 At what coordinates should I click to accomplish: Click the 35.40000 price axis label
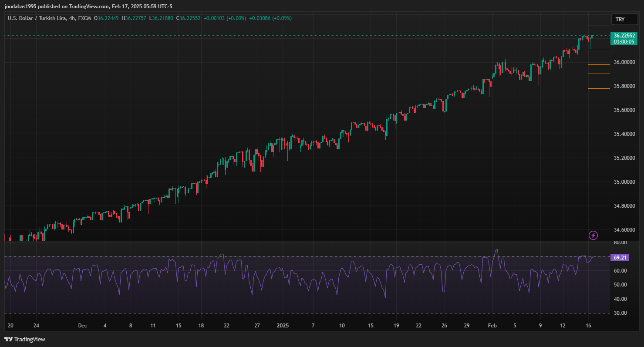pyautogui.click(x=624, y=134)
